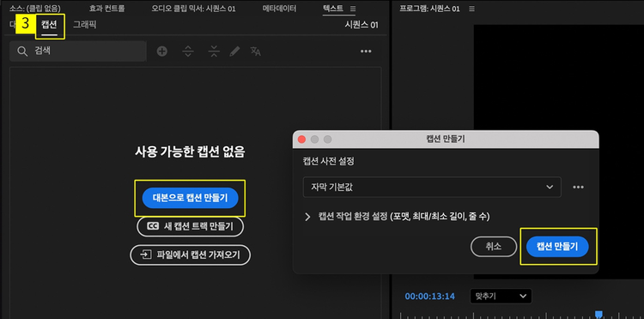The image size is (644, 319).
Task: Click the search magnifier icon
Action: (x=21, y=52)
